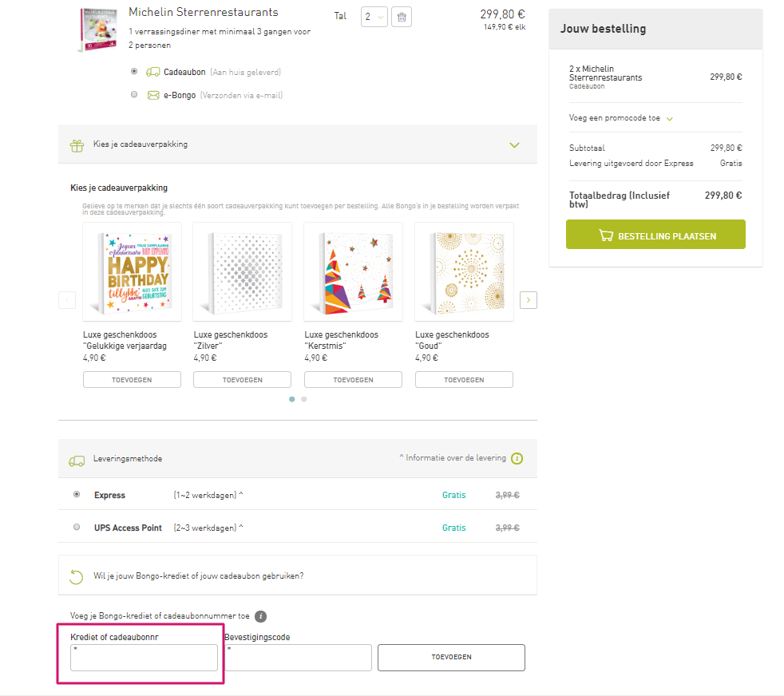Click the info icon beside delivery information
Image resolution: width=784 pixels, height=696 pixels.
(x=517, y=458)
